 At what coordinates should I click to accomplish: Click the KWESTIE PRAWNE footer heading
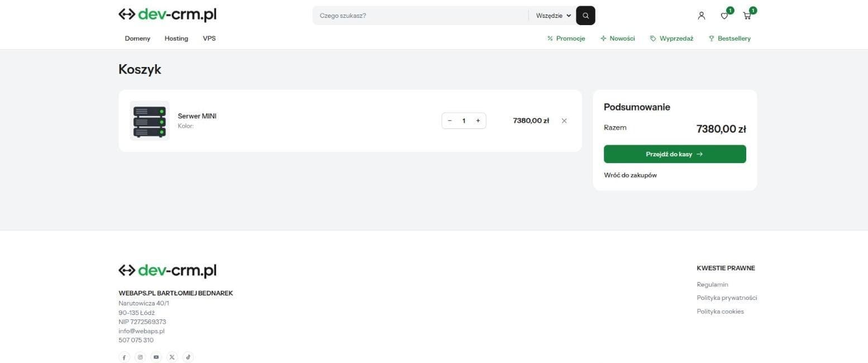pyautogui.click(x=726, y=268)
